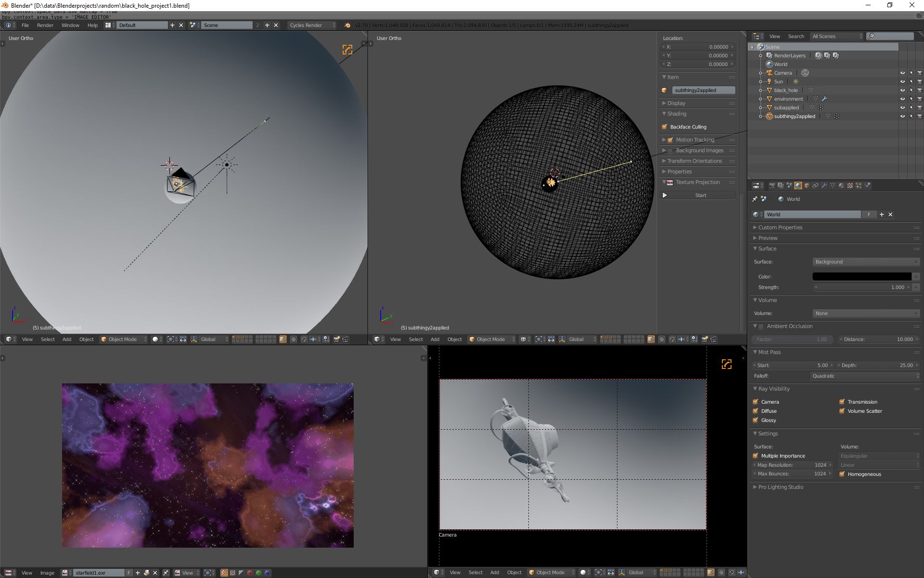Click the world Color swatch
Viewport: 924px width, 578px height.
point(861,276)
